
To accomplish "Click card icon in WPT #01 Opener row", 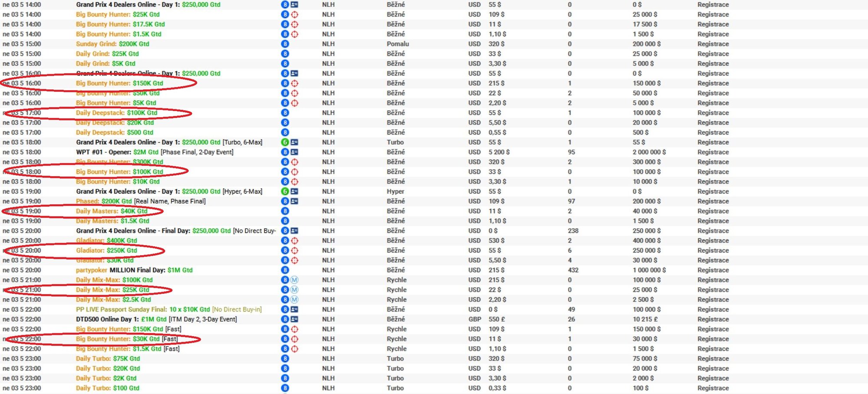I will [295, 152].
